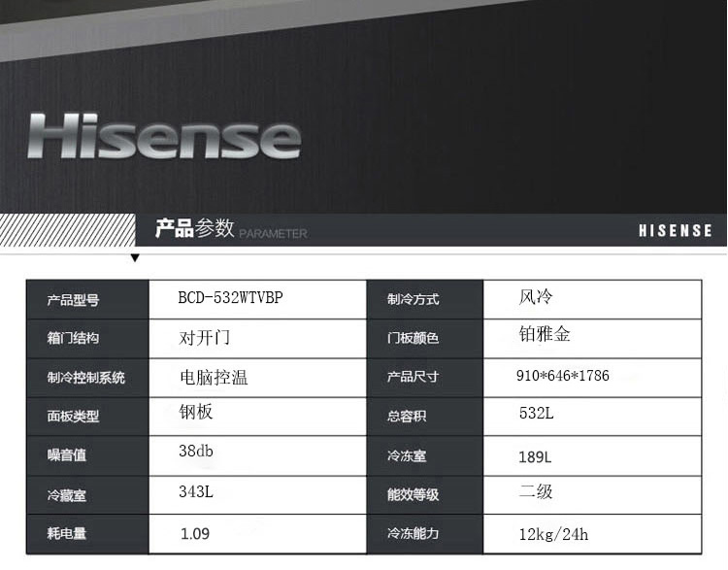Select the 1.09 power consumption value
Screen dimensions: 728x570
[195, 534]
